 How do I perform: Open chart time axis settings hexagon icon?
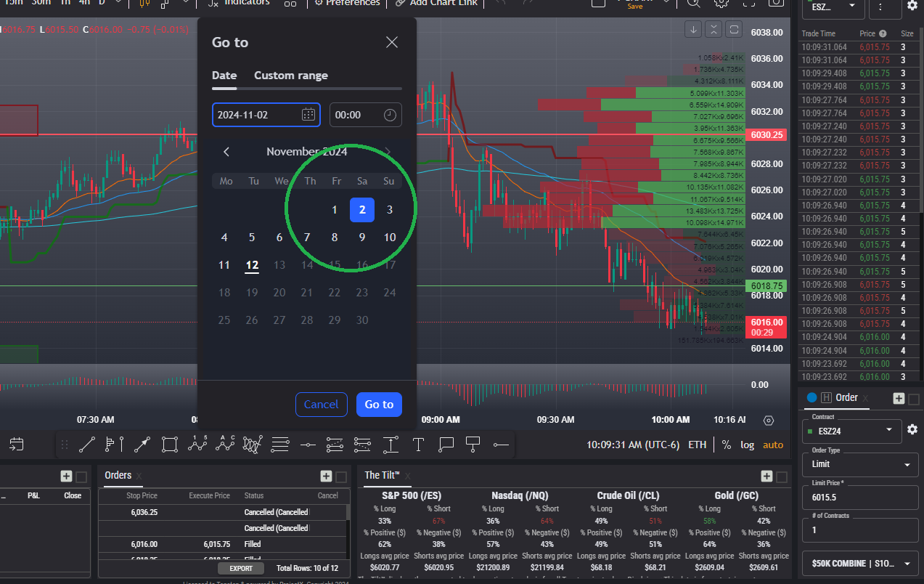point(769,421)
